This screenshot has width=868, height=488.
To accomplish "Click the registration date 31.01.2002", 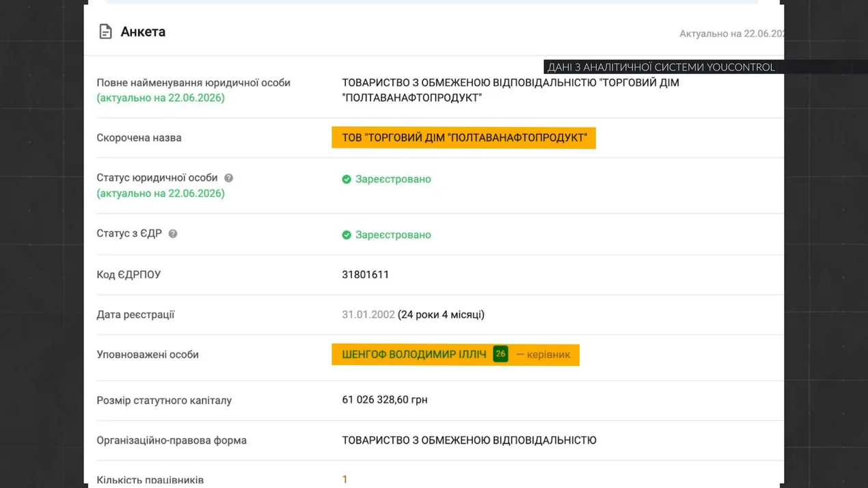I will tap(368, 315).
